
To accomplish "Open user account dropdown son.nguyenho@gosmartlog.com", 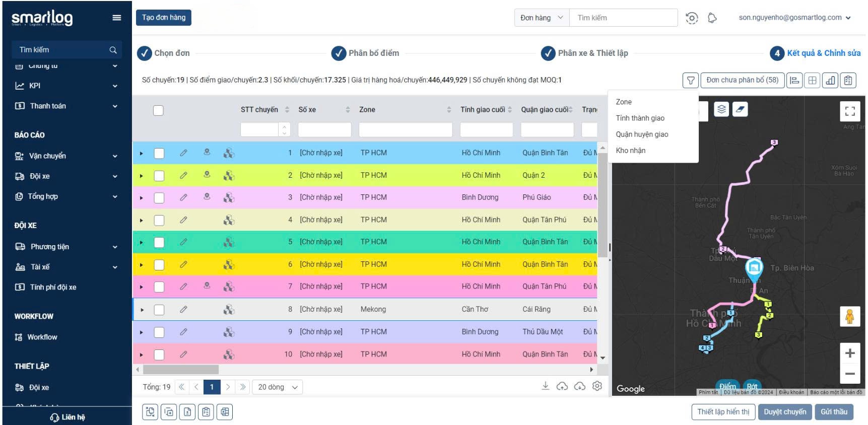I will [795, 18].
